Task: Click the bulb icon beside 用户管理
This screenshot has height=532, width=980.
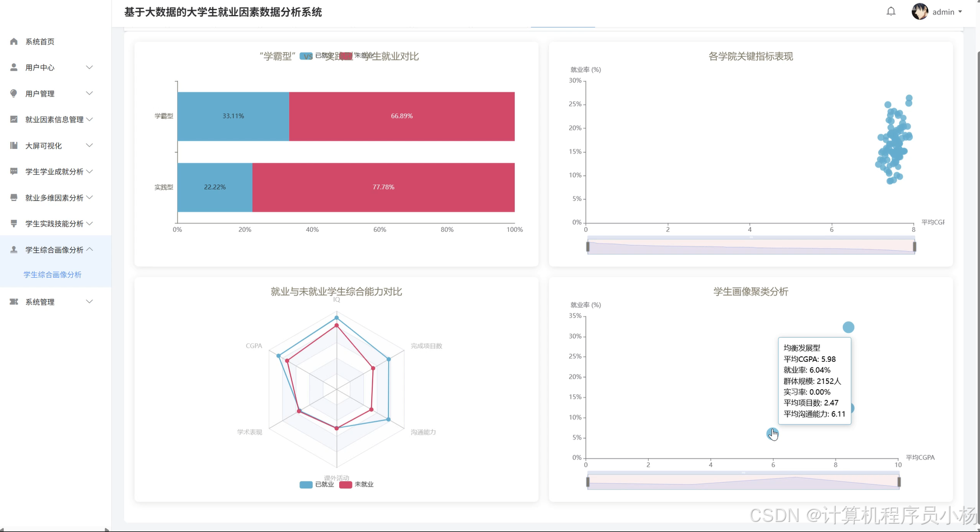Action: click(14, 94)
